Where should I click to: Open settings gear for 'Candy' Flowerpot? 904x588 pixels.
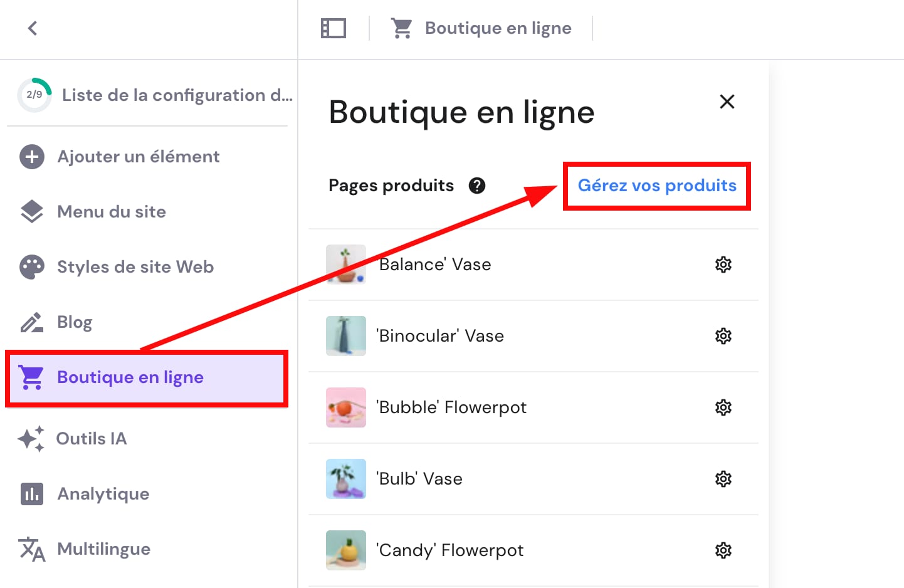coord(723,550)
